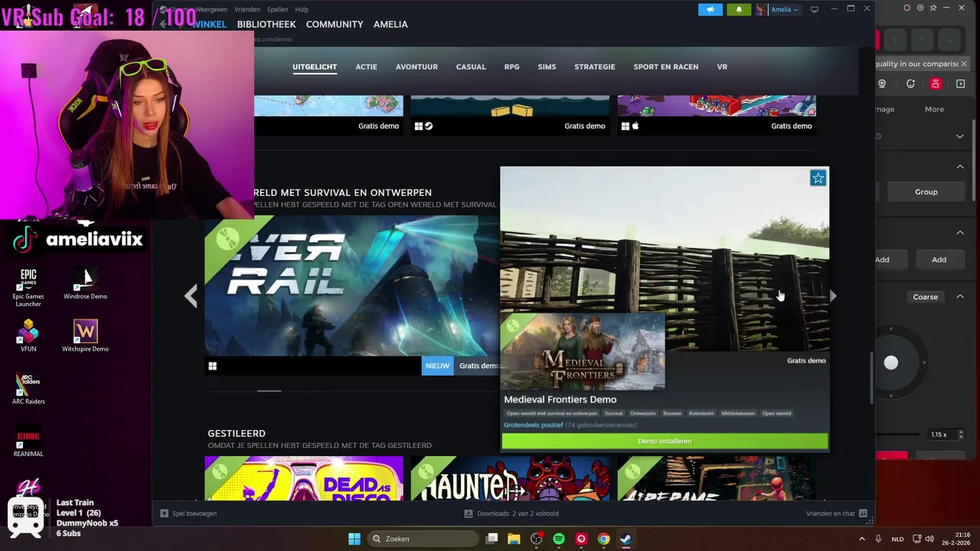Click the previous carousel arrow
Viewport: 980px width, 551px height.
point(191,295)
